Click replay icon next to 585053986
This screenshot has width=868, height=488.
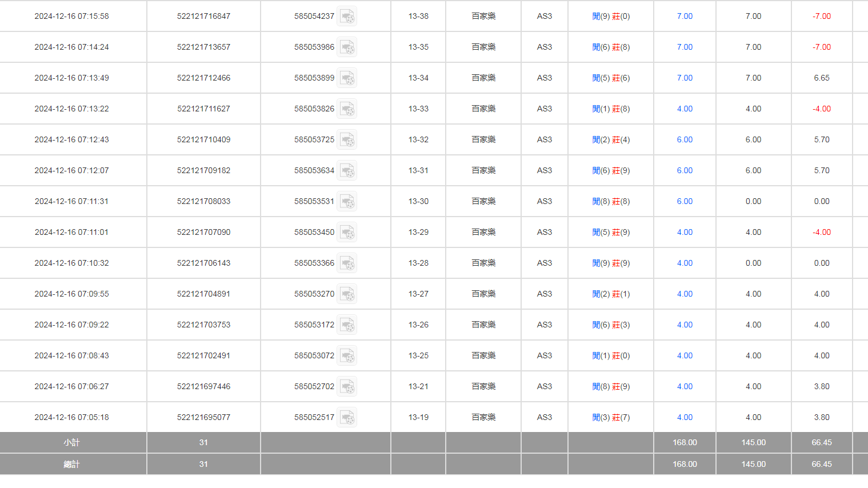click(x=347, y=47)
